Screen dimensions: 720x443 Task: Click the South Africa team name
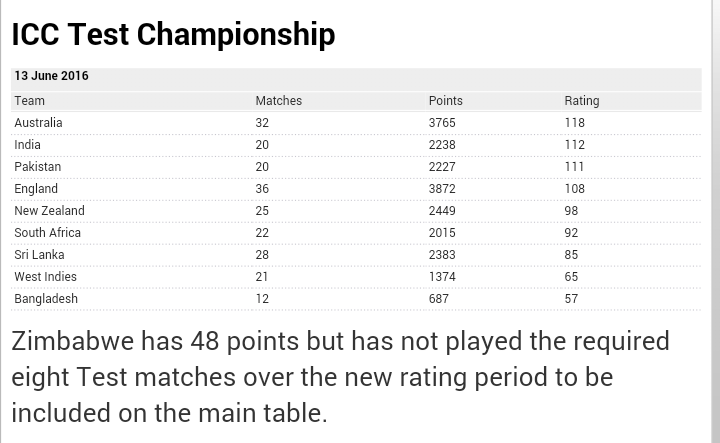(x=47, y=233)
